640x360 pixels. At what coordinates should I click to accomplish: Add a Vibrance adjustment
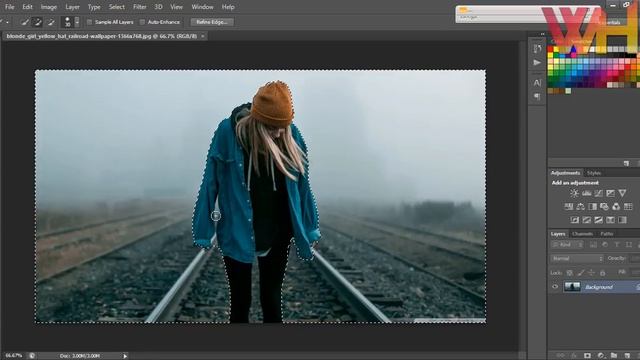click(x=622, y=193)
